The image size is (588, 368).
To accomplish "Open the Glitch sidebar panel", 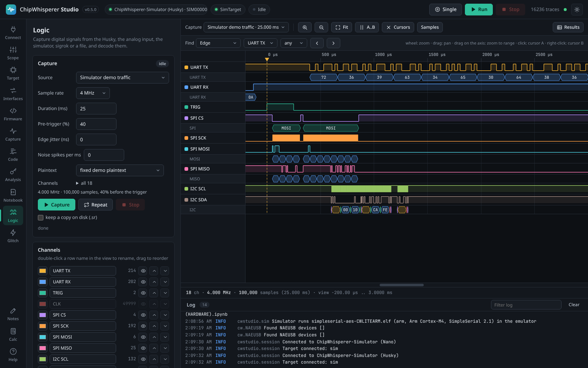I will (13, 236).
